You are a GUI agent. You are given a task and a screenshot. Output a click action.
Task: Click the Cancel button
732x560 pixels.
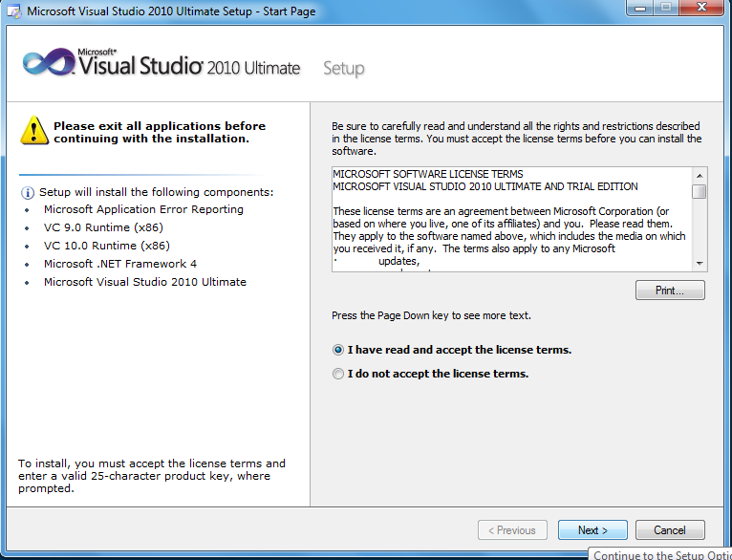click(670, 530)
